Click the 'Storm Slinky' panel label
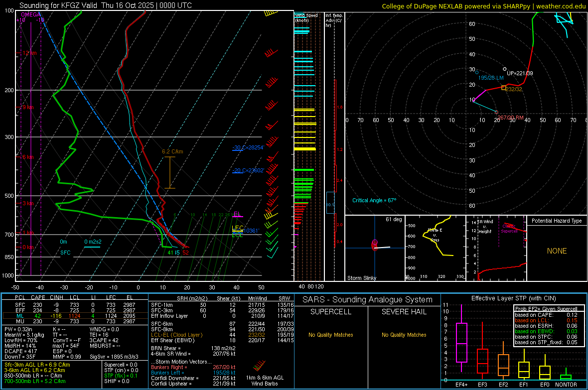The height and width of the screenshot is (390, 588). pos(361,278)
